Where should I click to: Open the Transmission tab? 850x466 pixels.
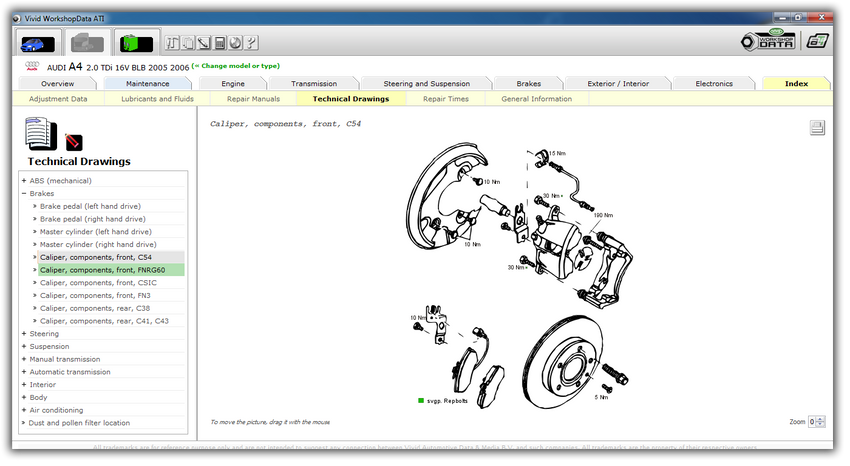(314, 83)
